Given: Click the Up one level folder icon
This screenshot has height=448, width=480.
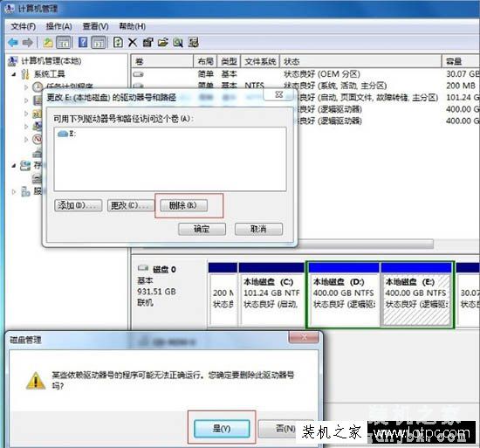Looking at the screenshot, I should click(x=48, y=43).
